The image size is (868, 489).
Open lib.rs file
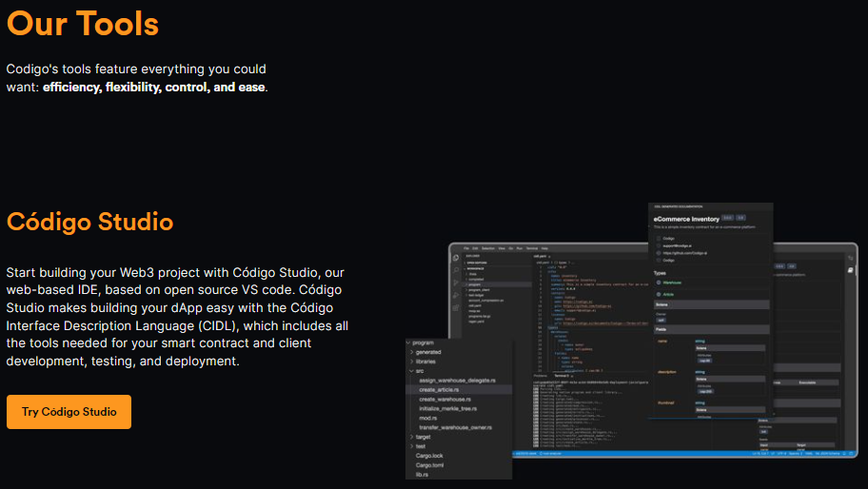coord(422,475)
